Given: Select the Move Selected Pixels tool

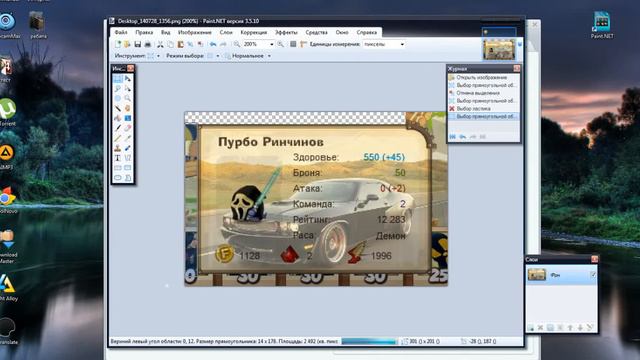Looking at the screenshot, I should [x=128, y=79].
